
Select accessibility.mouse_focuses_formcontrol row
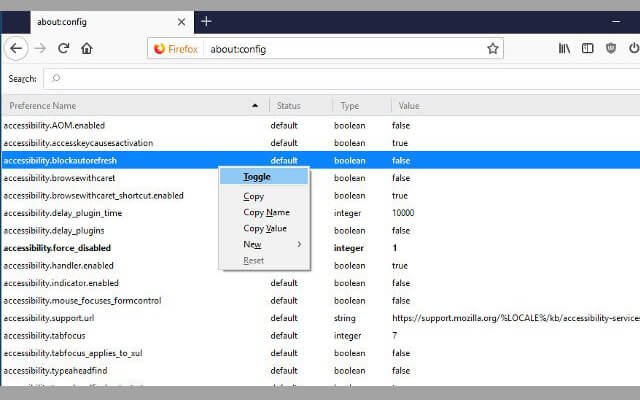click(x=321, y=301)
